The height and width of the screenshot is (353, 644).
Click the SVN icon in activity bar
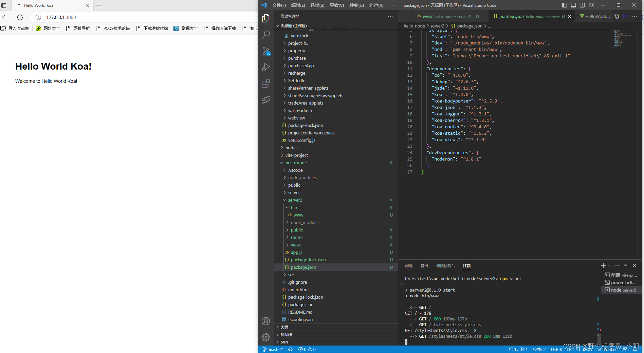pos(266,100)
